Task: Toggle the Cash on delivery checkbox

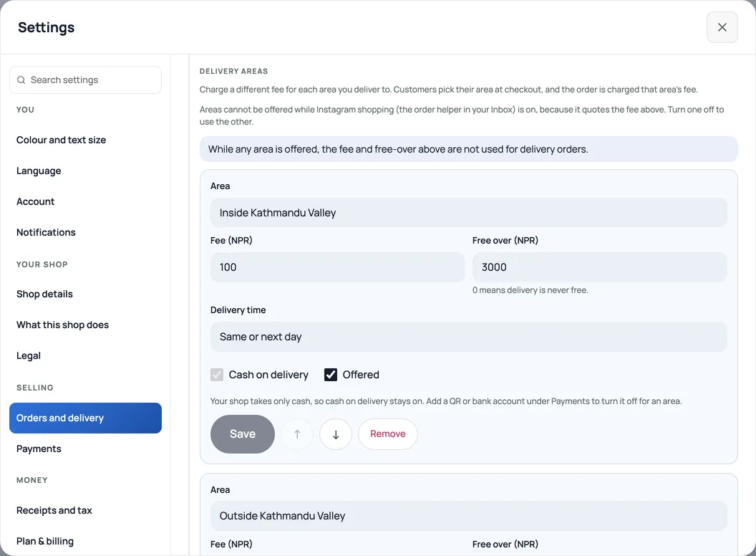Action: click(x=217, y=375)
